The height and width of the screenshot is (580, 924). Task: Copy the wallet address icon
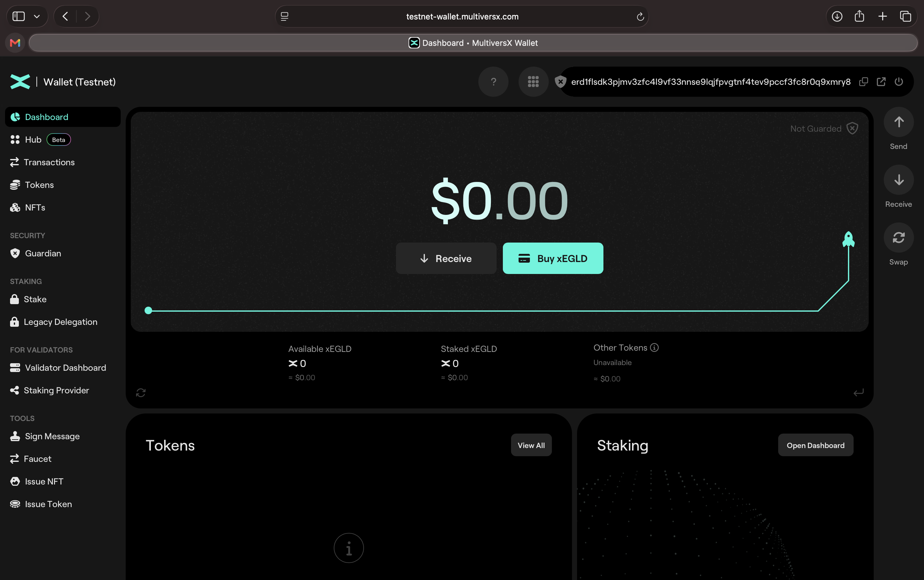863,82
